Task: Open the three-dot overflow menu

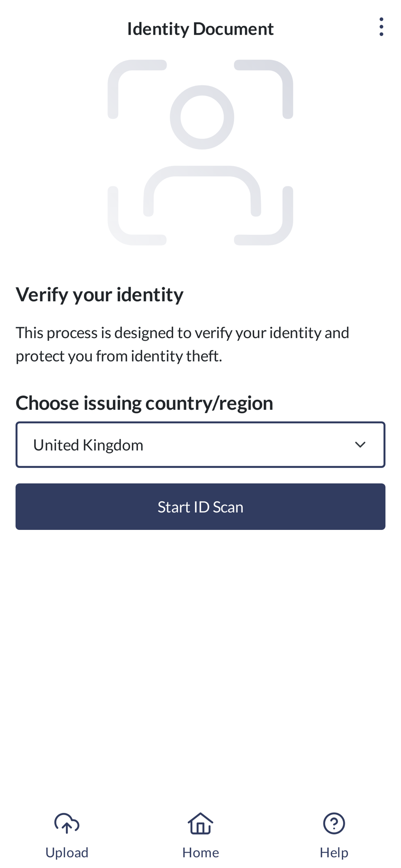Action: click(x=381, y=27)
